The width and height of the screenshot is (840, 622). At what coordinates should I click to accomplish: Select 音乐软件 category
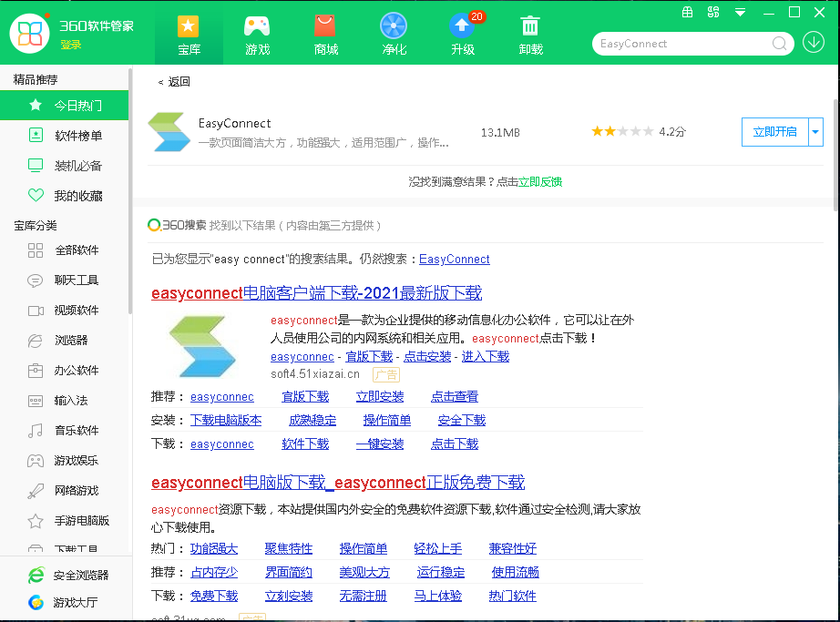coord(65,430)
